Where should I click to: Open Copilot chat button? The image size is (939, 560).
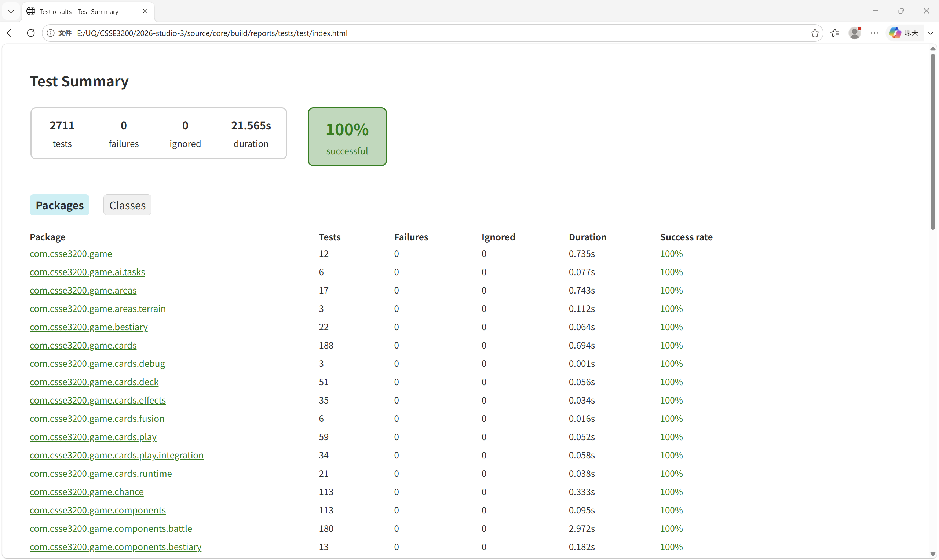click(x=904, y=33)
